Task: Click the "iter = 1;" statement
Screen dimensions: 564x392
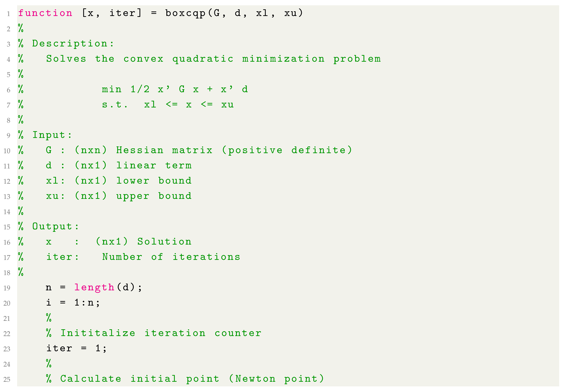Action: 76,349
